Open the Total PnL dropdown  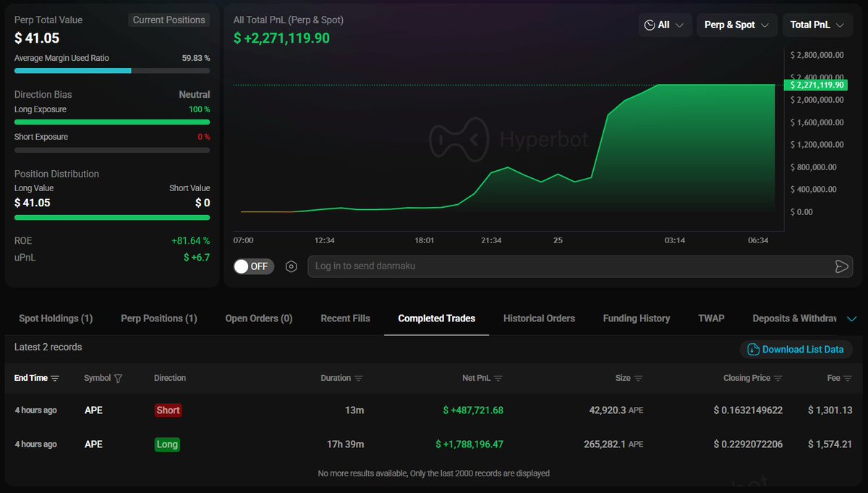(817, 25)
